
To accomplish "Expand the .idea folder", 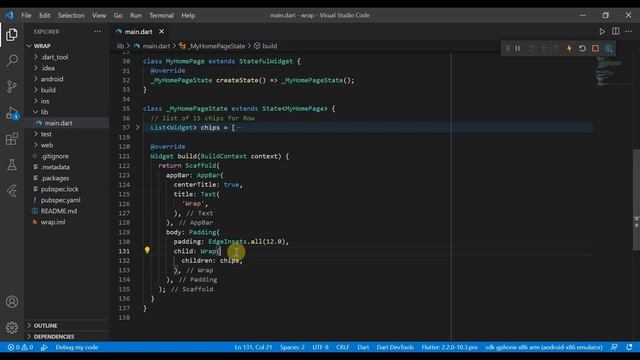I will point(47,68).
